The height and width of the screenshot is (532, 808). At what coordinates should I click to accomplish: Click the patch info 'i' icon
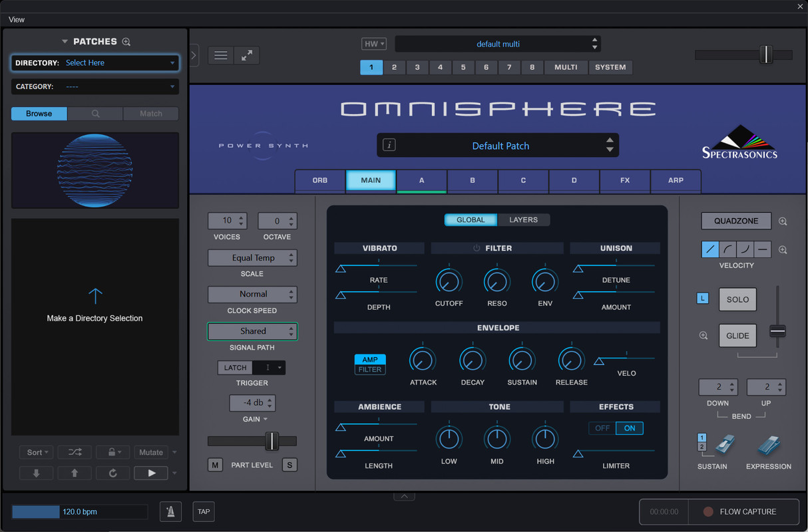[x=389, y=145]
